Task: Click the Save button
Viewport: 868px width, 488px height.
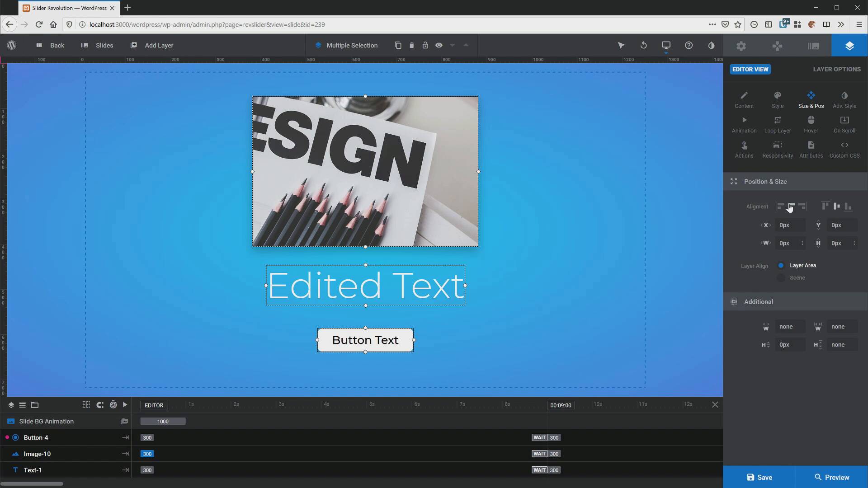Action: (759, 477)
